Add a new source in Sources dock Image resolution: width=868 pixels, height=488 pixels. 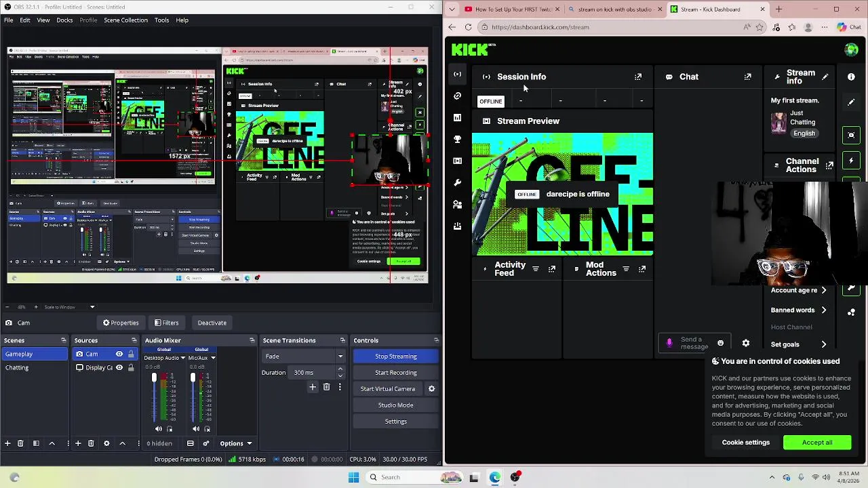[x=78, y=443]
